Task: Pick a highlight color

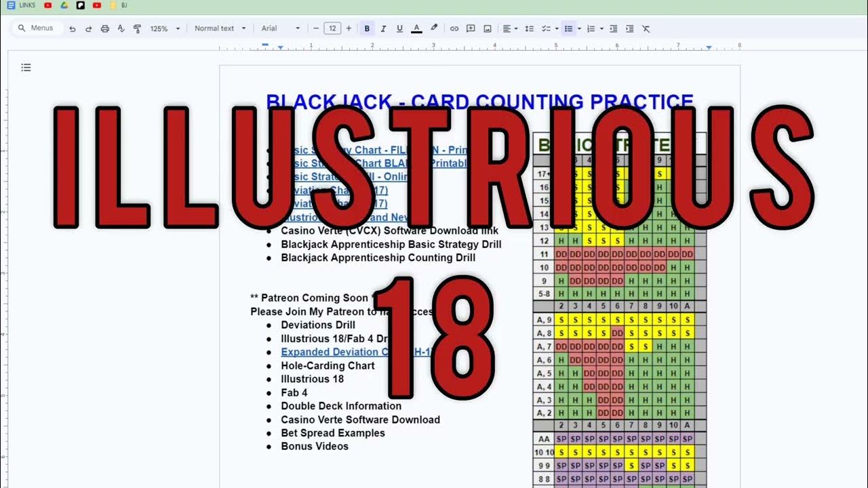Action: (x=434, y=28)
